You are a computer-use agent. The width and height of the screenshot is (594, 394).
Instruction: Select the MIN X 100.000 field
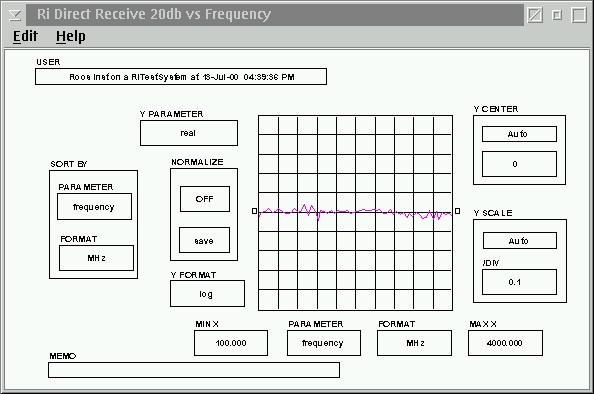231,343
